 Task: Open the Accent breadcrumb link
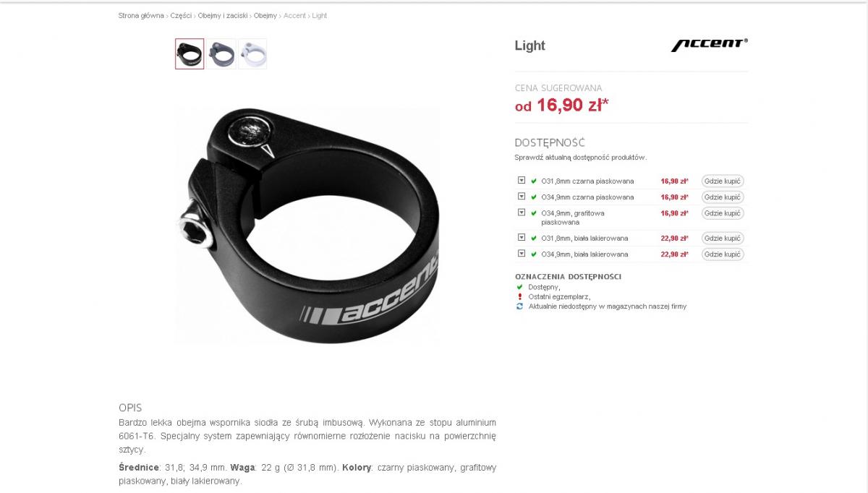pyautogui.click(x=294, y=16)
